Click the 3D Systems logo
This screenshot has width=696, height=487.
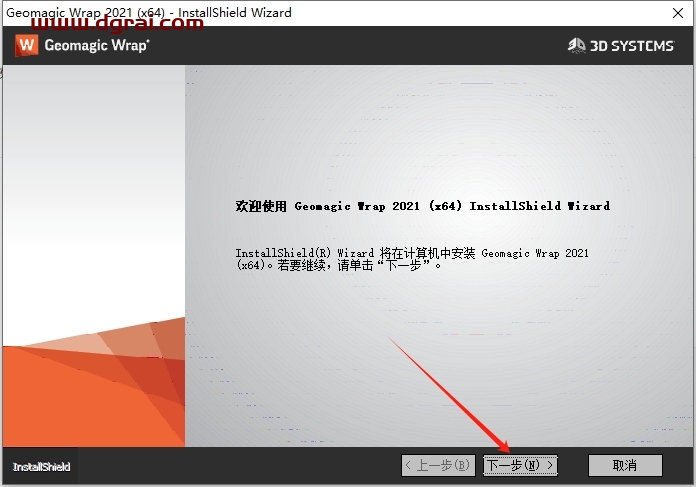(x=621, y=45)
